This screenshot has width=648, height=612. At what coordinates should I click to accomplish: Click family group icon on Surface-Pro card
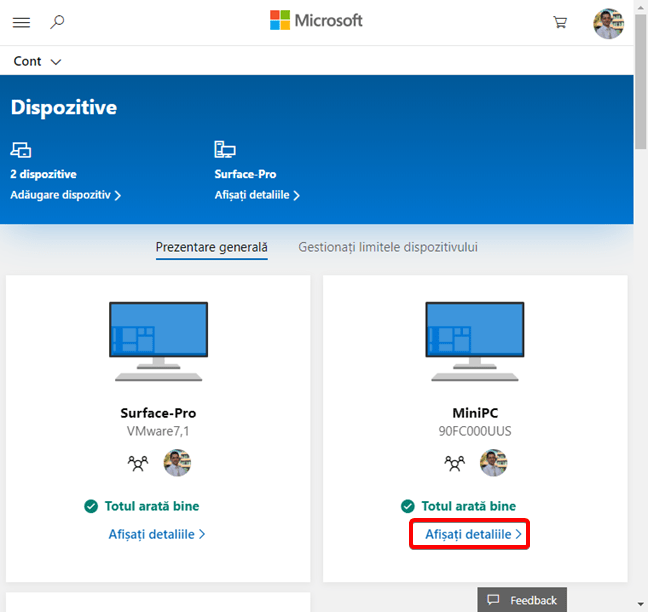tap(138, 463)
